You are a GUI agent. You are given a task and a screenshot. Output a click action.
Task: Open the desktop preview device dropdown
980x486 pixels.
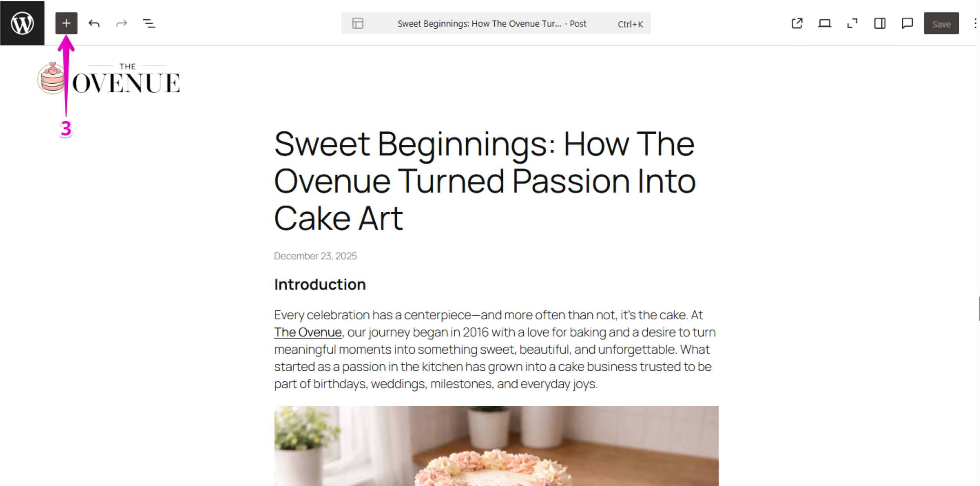pyautogui.click(x=825, y=23)
